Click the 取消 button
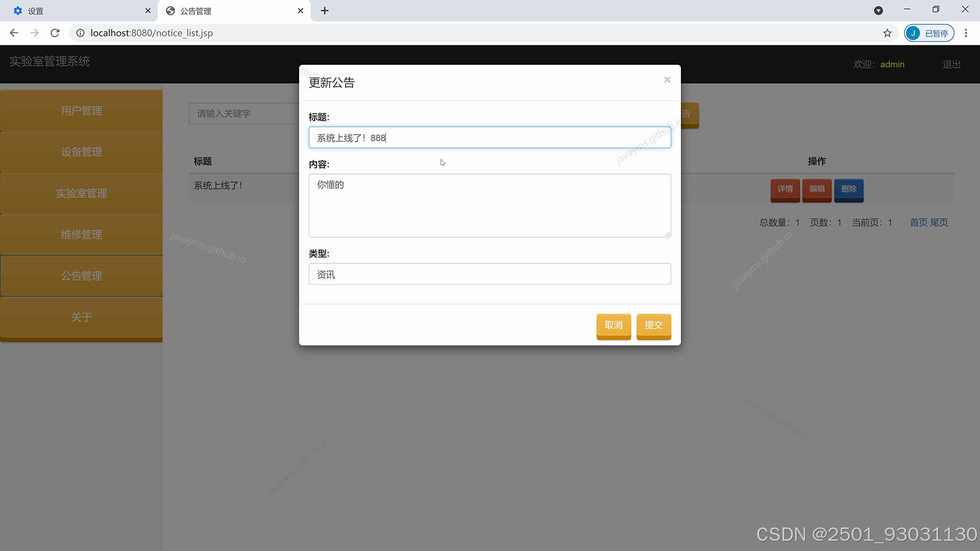The width and height of the screenshot is (980, 551). tap(614, 325)
